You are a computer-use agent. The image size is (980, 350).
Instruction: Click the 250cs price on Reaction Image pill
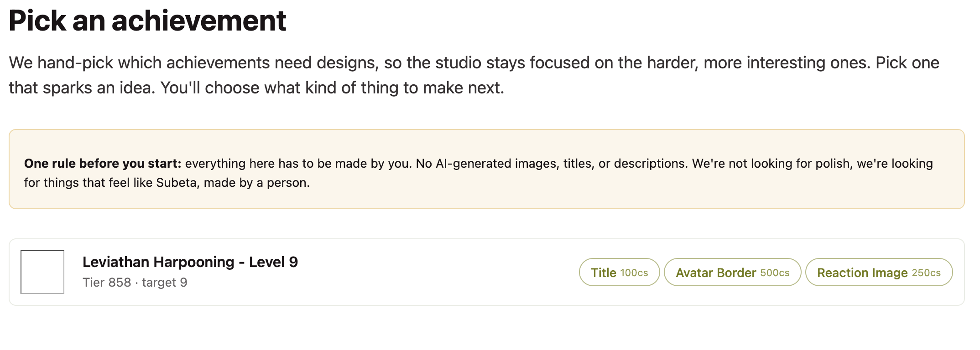click(926, 273)
